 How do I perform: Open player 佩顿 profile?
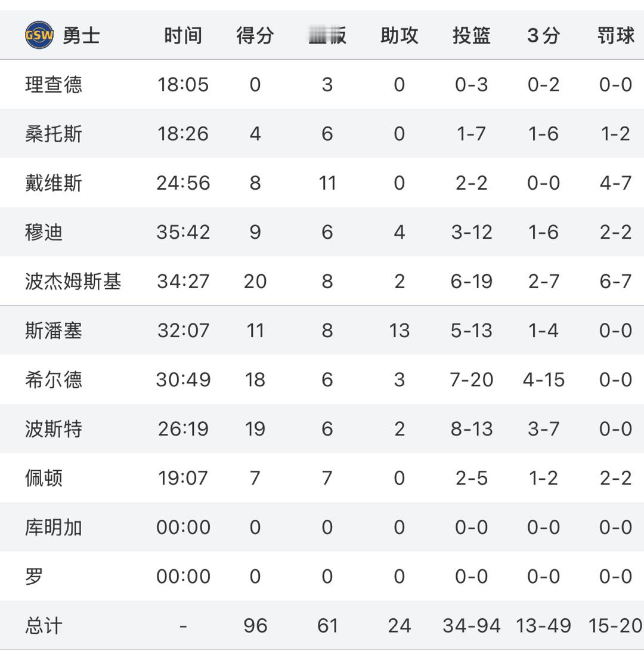click(x=44, y=478)
